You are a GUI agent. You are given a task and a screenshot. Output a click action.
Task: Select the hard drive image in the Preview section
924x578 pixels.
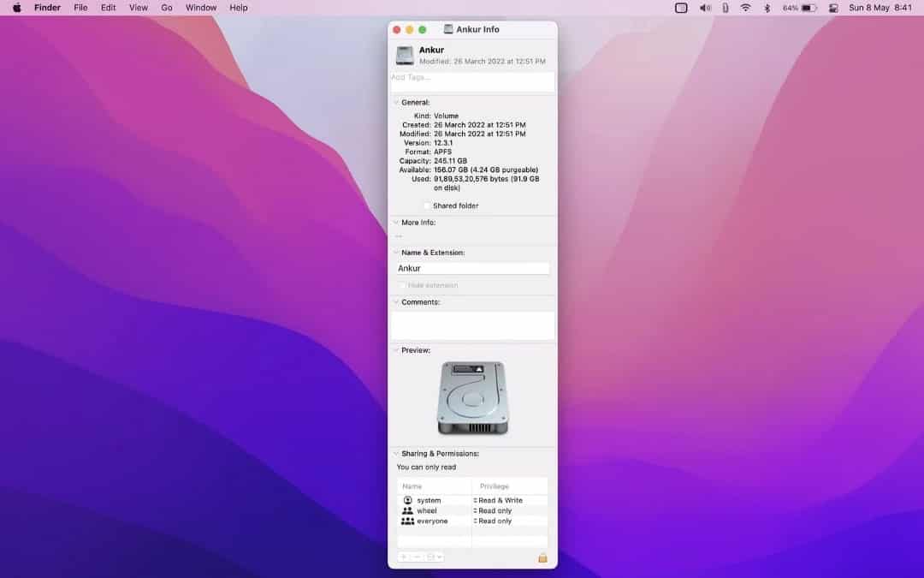click(x=472, y=396)
